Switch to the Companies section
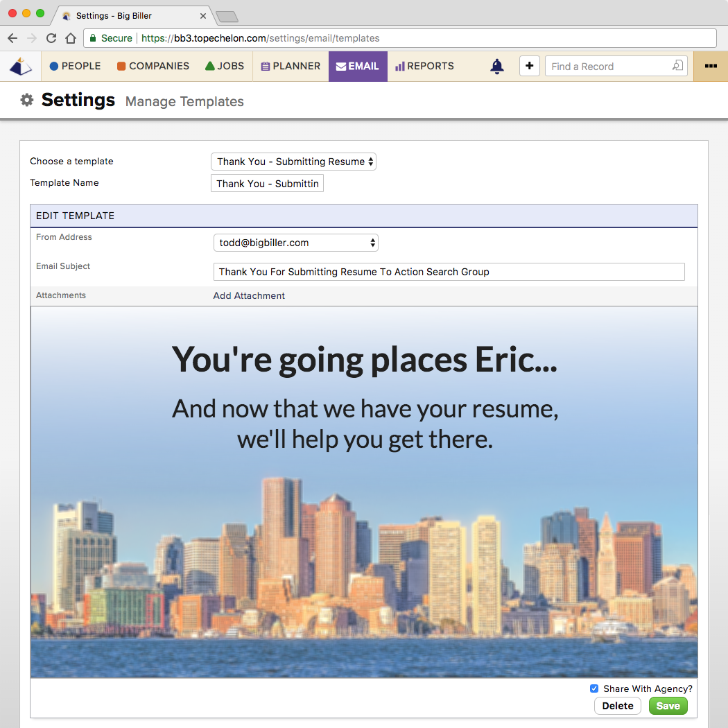728x728 pixels. (x=153, y=67)
